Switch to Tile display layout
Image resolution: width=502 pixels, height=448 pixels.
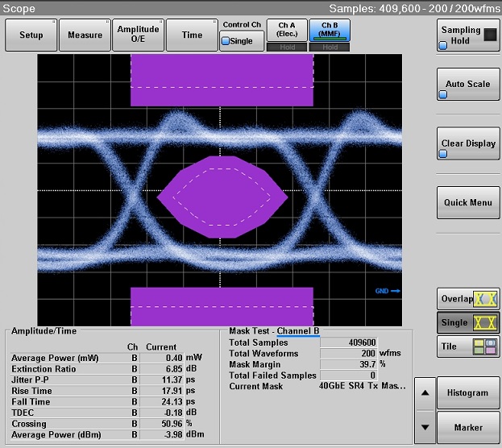point(468,346)
